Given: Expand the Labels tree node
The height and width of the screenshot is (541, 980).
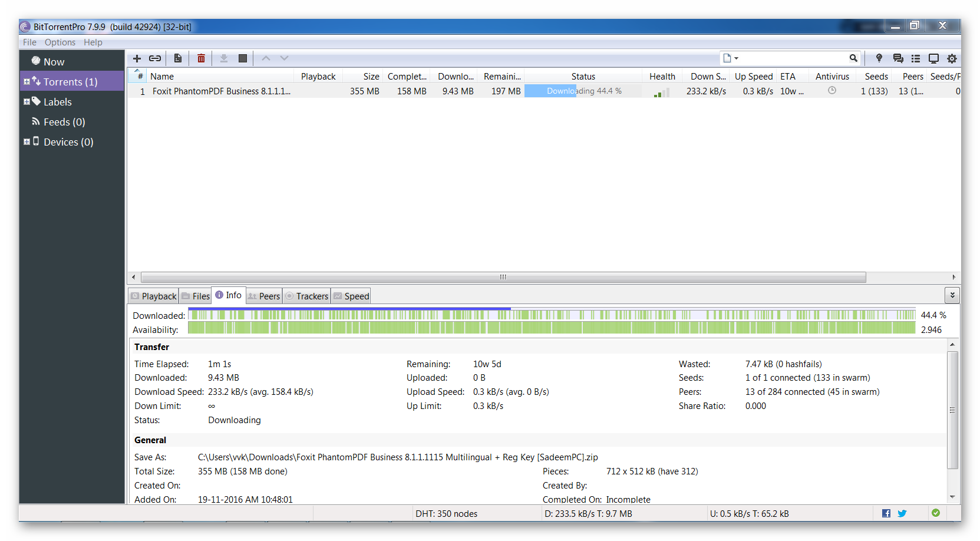Looking at the screenshot, I should tap(27, 102).
